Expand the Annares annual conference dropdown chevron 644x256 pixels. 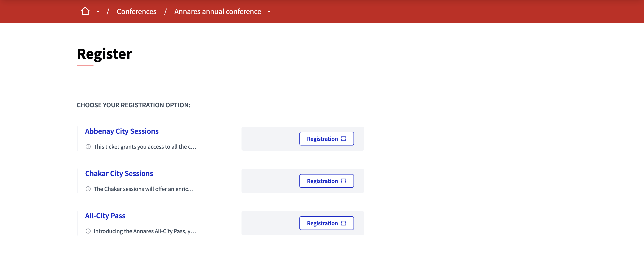[x=269, y=12]
